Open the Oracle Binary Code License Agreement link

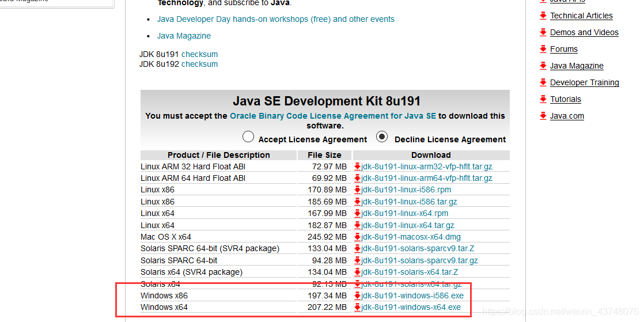pos(332,116)
